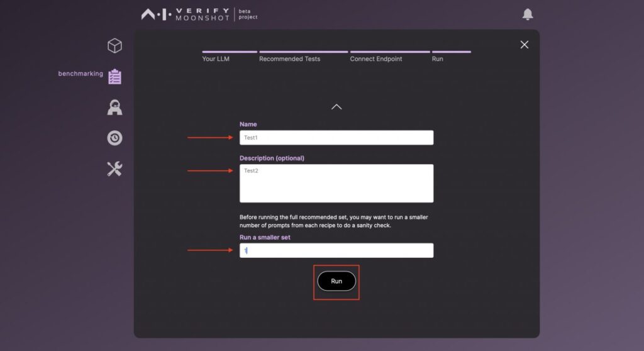Screen dimensions: 644x351
Task: Jump to the Connect Endpoint step
Action: click(376, 58)
